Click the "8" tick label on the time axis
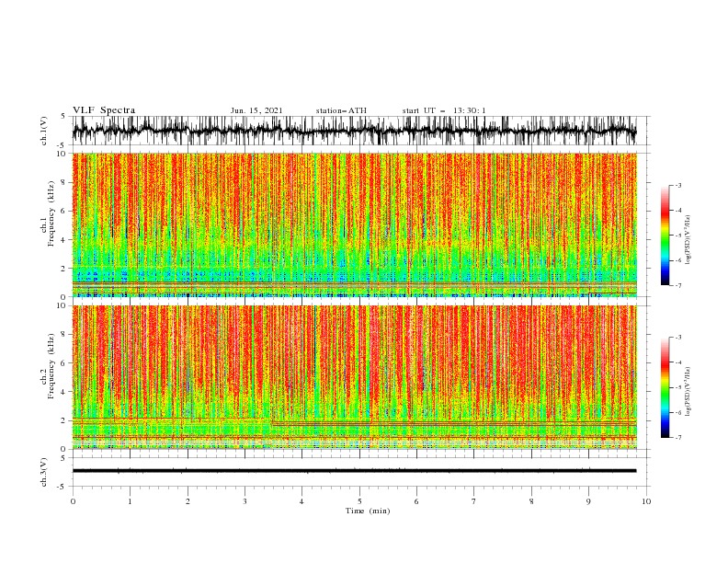The height and width of the screenshot is (563, 728). (531, 501)
